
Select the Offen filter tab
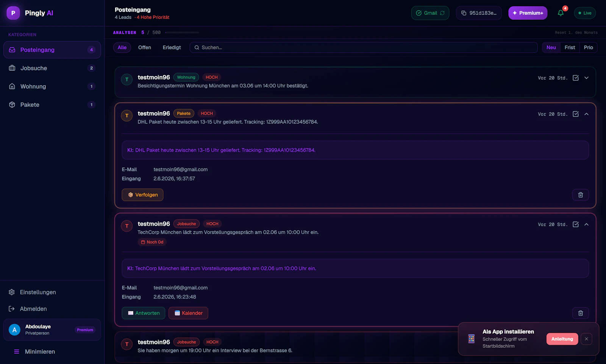coord(145,47)
